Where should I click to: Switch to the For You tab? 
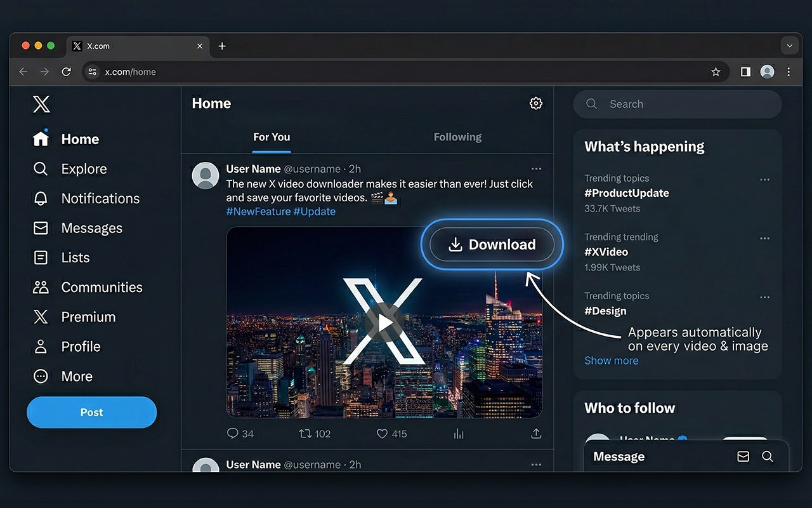[272, 137]
